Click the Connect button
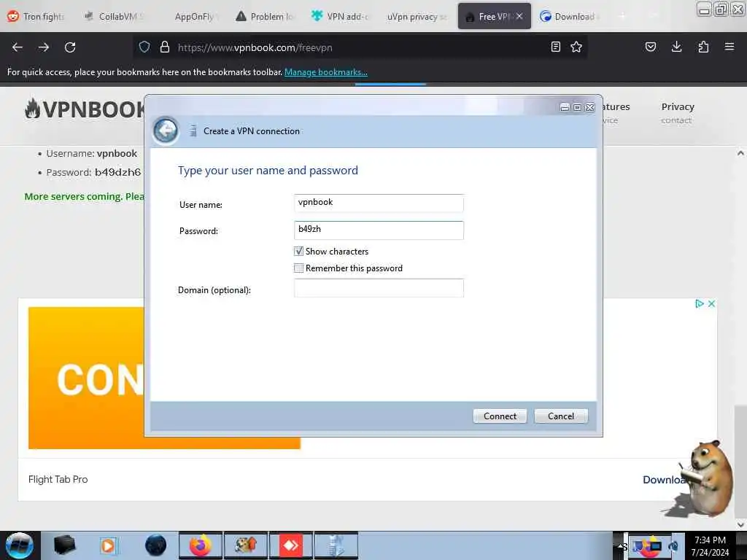Screen dimensions: 747x560 tap(500, 416)
